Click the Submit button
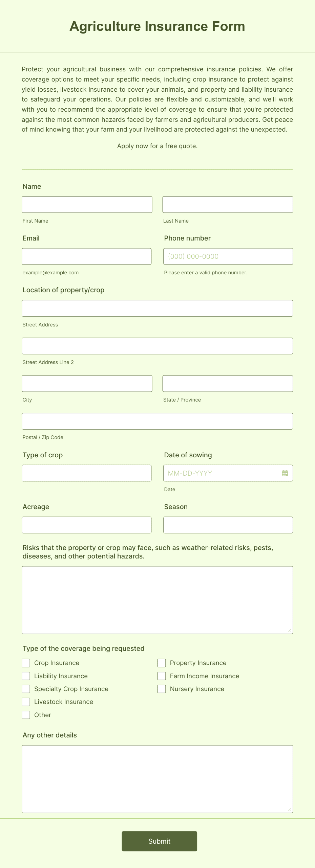Screen dimensions: 315x868 pyautogui.click(x=159, y=841)
